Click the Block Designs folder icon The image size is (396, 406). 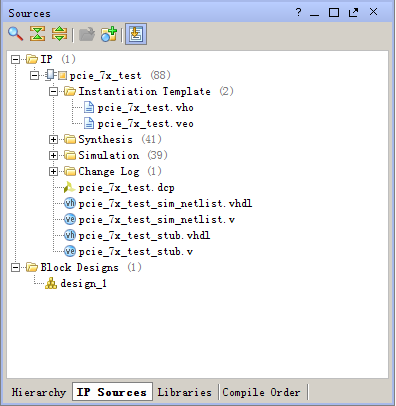32,267
